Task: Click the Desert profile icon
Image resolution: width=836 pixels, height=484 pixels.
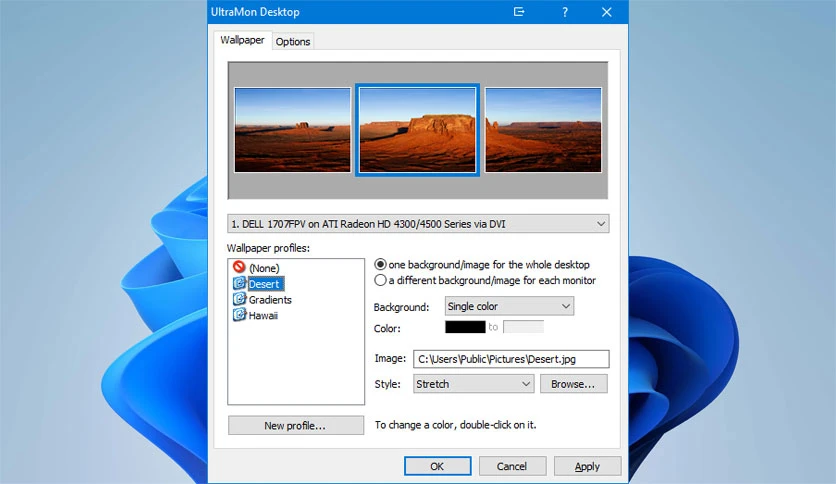Action: [239, 283]
